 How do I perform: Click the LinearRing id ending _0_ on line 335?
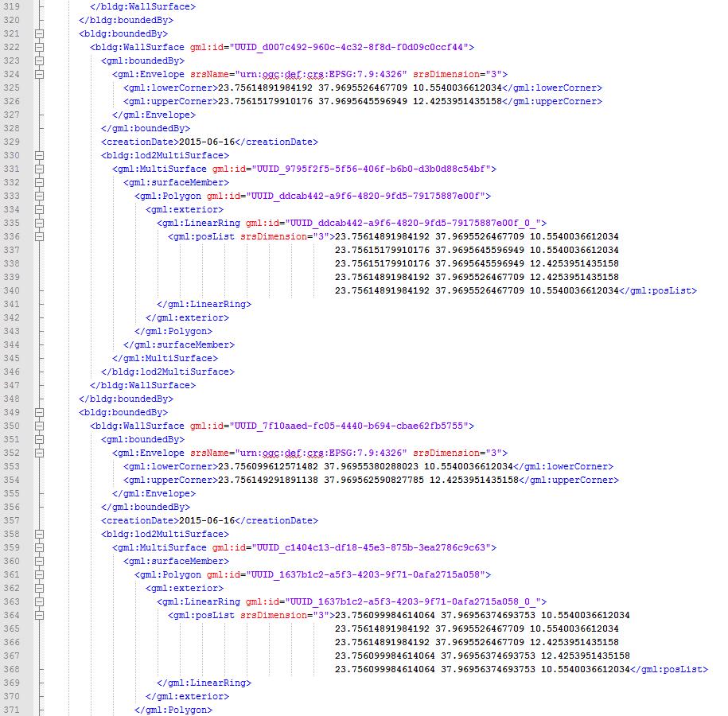(413, 223)
